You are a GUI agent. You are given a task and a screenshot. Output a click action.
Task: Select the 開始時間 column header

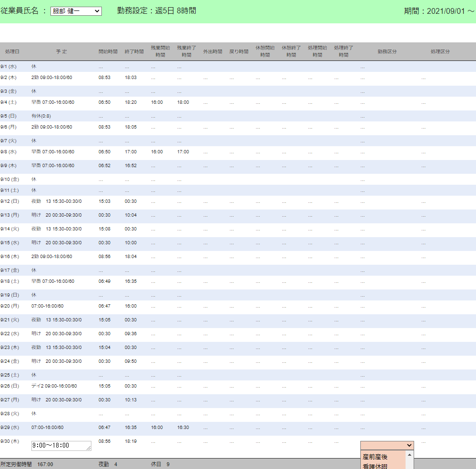click(108, 51)
